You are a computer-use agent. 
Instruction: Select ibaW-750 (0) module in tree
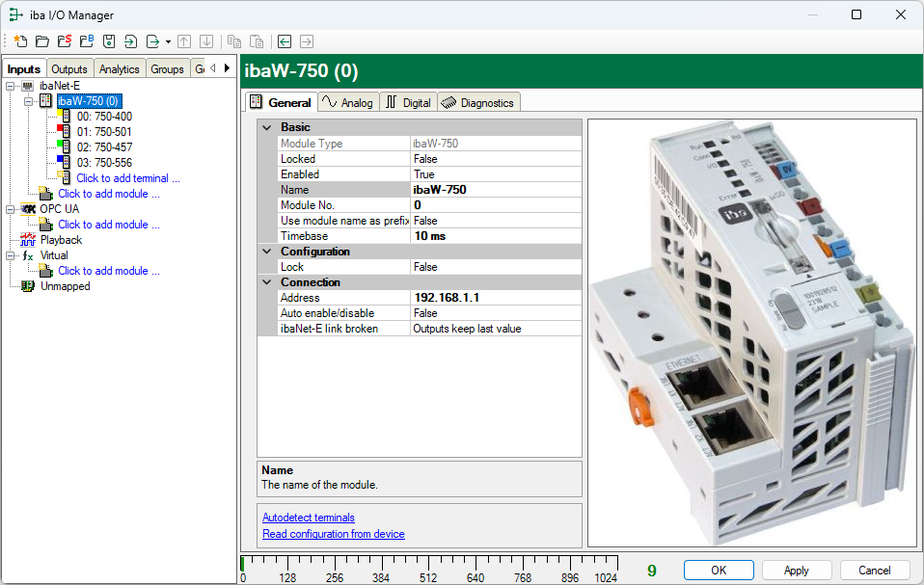(x=89, y=101)
